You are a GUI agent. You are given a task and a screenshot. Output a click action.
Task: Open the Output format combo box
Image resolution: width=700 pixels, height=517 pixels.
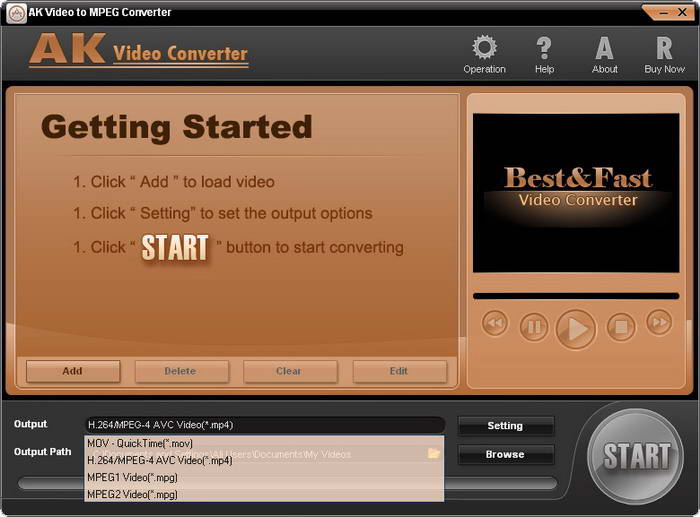[x=264, y=425]
